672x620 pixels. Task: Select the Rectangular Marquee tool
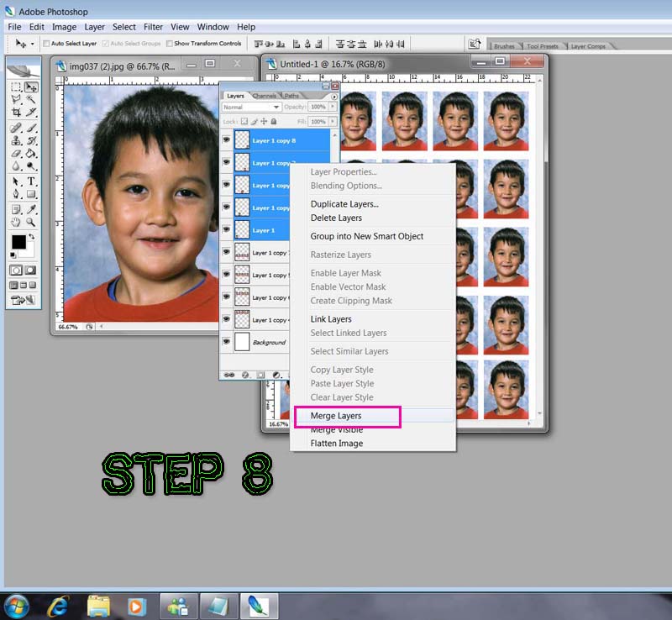coord(16,87)
